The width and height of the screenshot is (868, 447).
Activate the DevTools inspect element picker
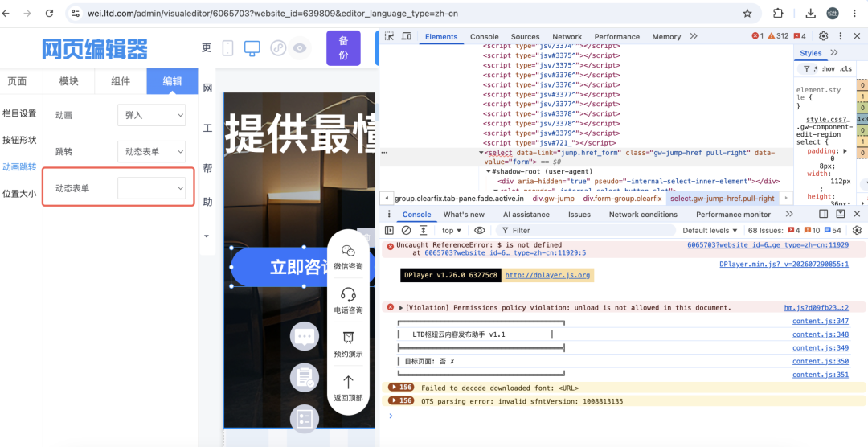[390, 36]
